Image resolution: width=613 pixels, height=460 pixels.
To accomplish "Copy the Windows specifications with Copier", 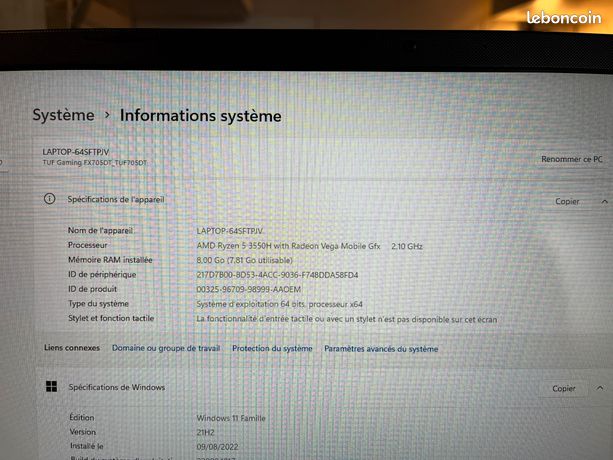I will pos(564,388).
